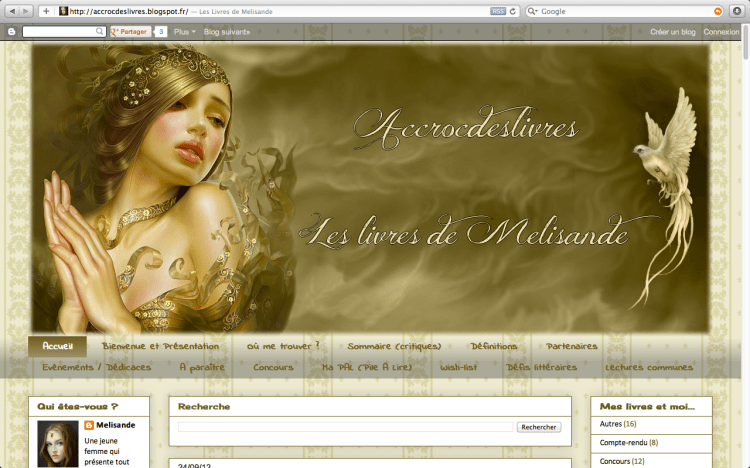Click the Recherche text input field
750x468 pixels.
(345, 427)
